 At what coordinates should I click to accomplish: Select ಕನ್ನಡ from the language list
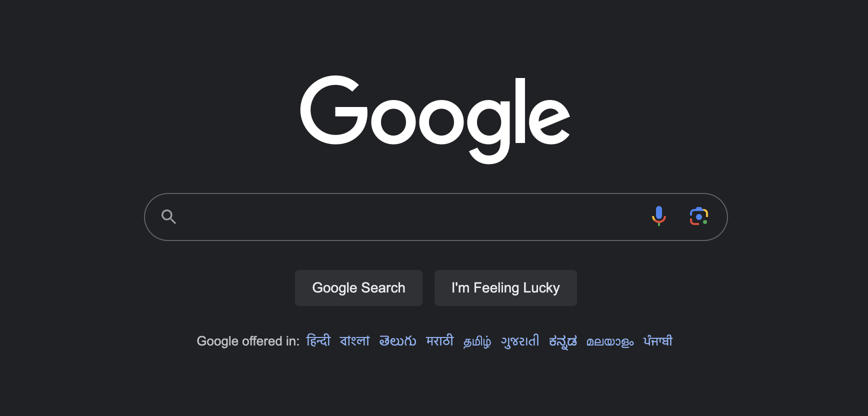561,340
